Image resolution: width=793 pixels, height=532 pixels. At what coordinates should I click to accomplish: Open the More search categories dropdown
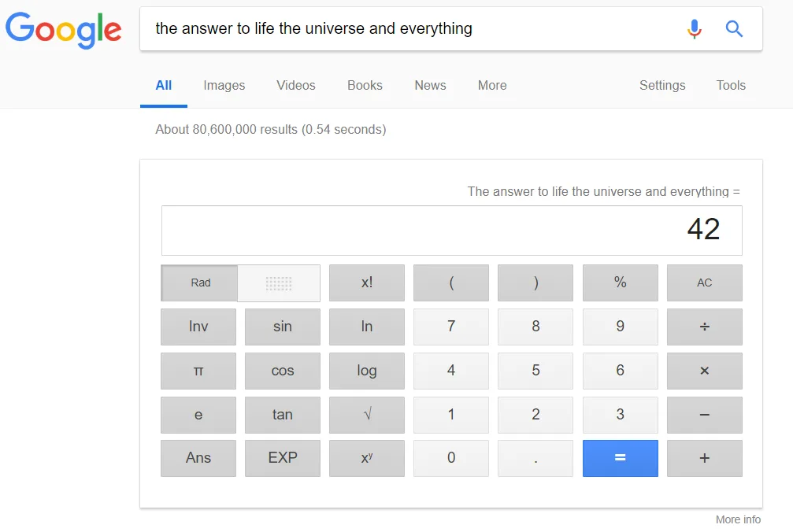491,85
